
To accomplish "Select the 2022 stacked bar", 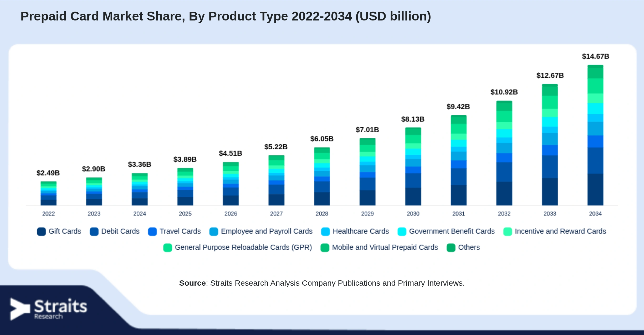I will 49,193.
